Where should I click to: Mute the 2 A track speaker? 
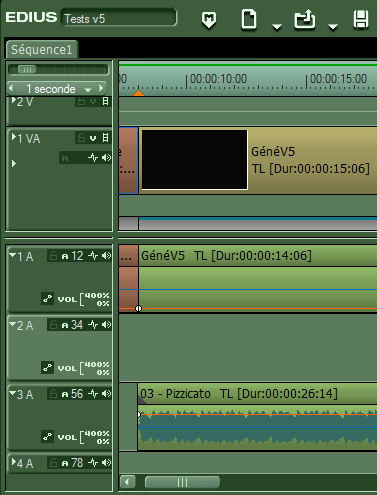[106, 325]
